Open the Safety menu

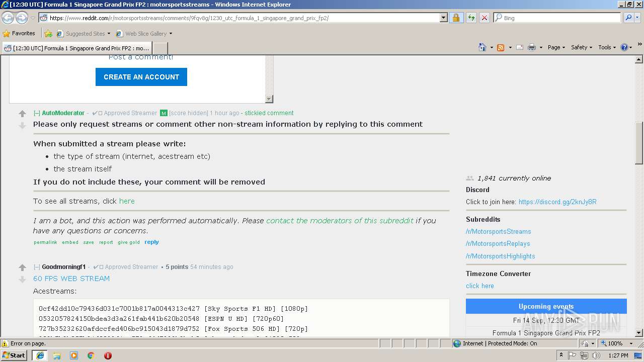[582, 47]
